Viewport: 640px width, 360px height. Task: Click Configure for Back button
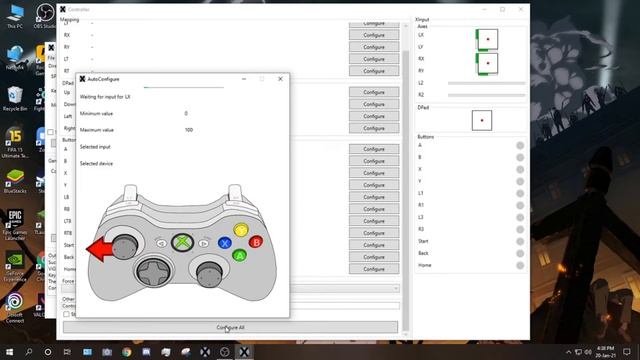(x=374, y=257)
